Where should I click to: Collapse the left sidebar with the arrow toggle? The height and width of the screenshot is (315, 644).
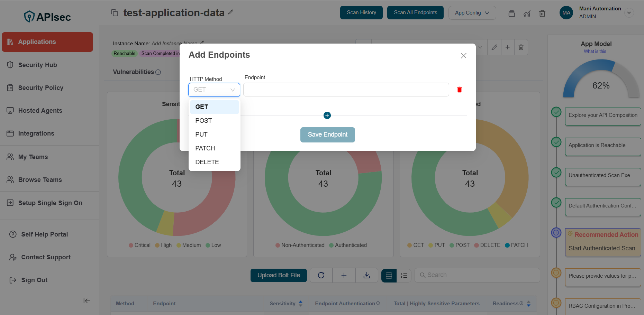[x=87, y=301]
